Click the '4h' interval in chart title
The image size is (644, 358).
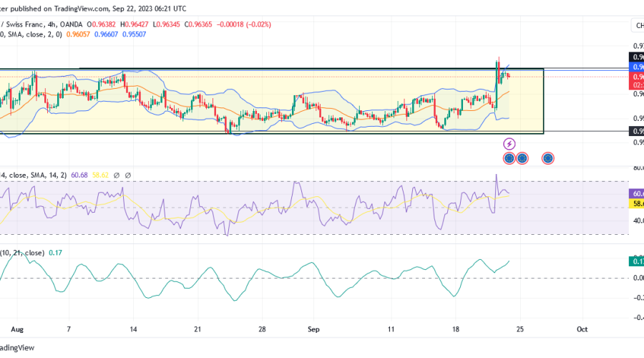[x=52, y=24]
